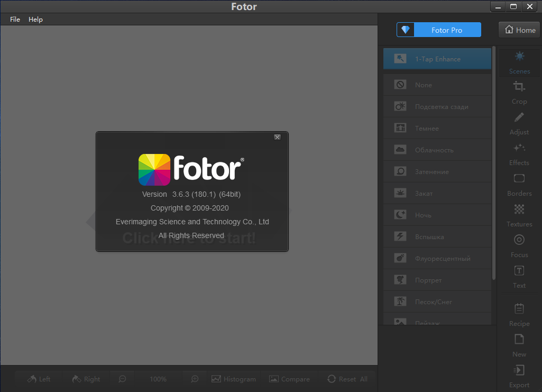Image resolution: width=542 pixels, height=392 pixels.
Task: Open the Scenes tool panel
Action: click(x=519, y=63)
